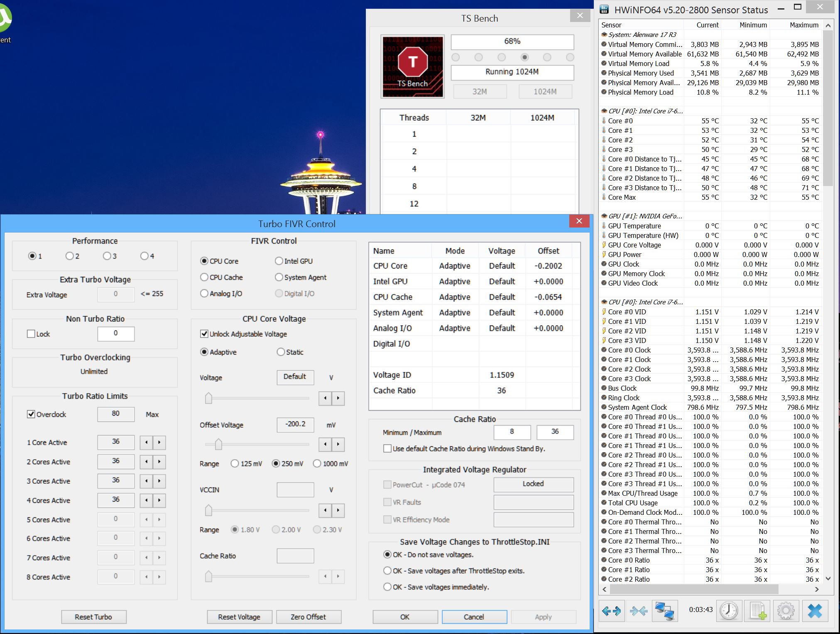The height and width of the screenshot is (634, 840).
Task: Select Performance profile 3 radio
Action: pos(107,256)
